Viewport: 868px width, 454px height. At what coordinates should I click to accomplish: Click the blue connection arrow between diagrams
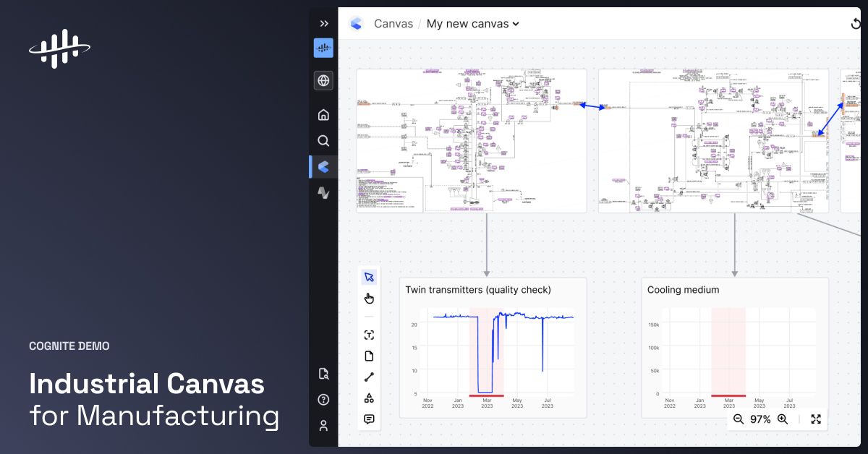593,106
